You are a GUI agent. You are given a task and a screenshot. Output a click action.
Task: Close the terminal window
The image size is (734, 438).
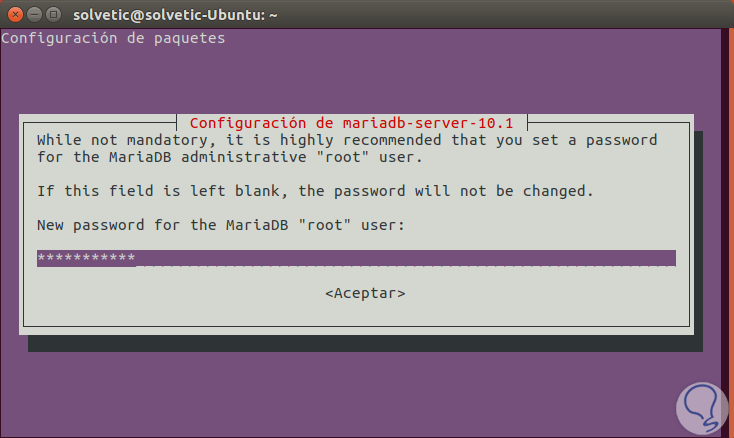point(15,15)
